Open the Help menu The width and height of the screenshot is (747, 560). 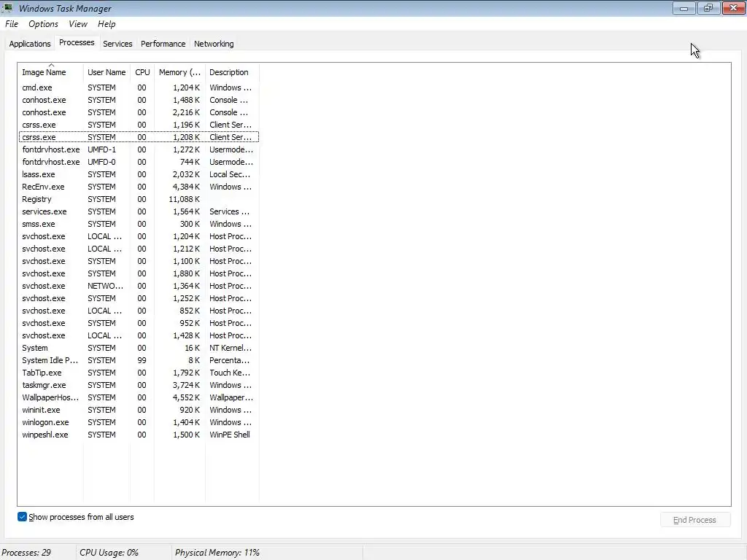tap(107, 24)
